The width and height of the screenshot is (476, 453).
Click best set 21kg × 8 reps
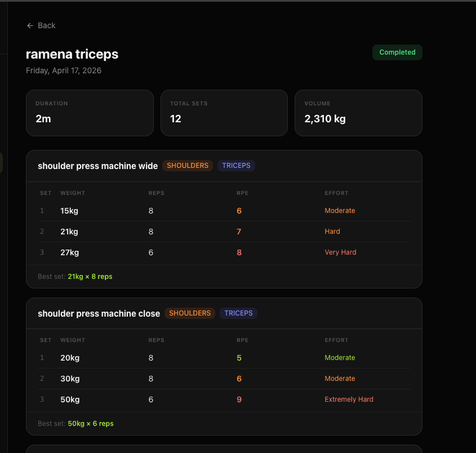(x=90, y=277)
